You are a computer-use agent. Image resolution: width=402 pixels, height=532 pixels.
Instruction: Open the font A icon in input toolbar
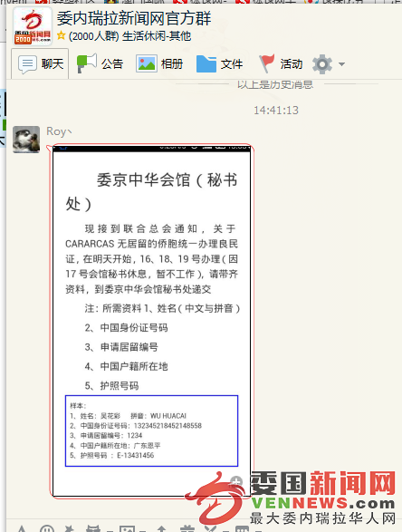point(22,528)
